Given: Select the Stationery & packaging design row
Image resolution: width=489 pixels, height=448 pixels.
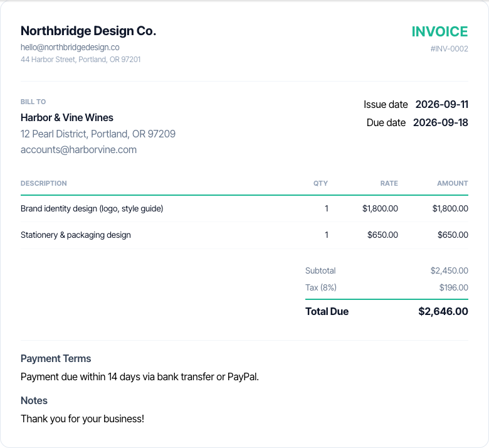Looking at the screenshot, I should [244, 235].
